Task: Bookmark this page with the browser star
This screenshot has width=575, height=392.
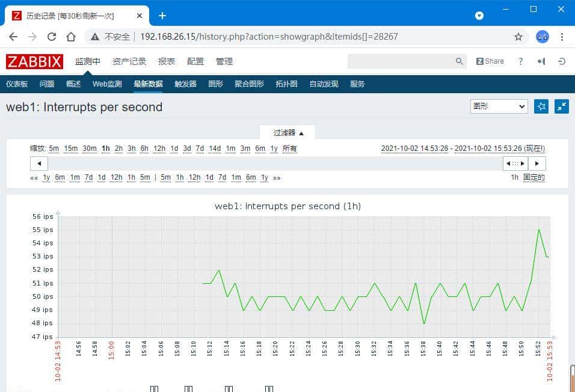Action: [518, 37]
